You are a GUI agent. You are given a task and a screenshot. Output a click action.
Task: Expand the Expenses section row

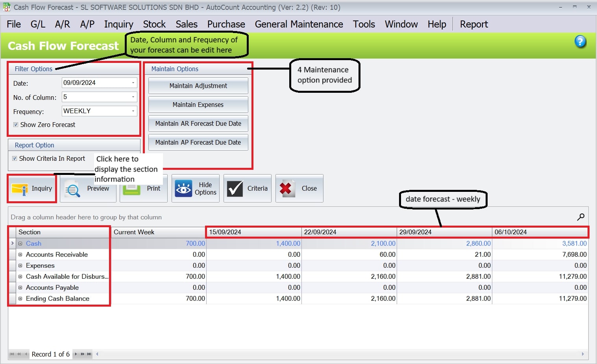pos(20,265)
